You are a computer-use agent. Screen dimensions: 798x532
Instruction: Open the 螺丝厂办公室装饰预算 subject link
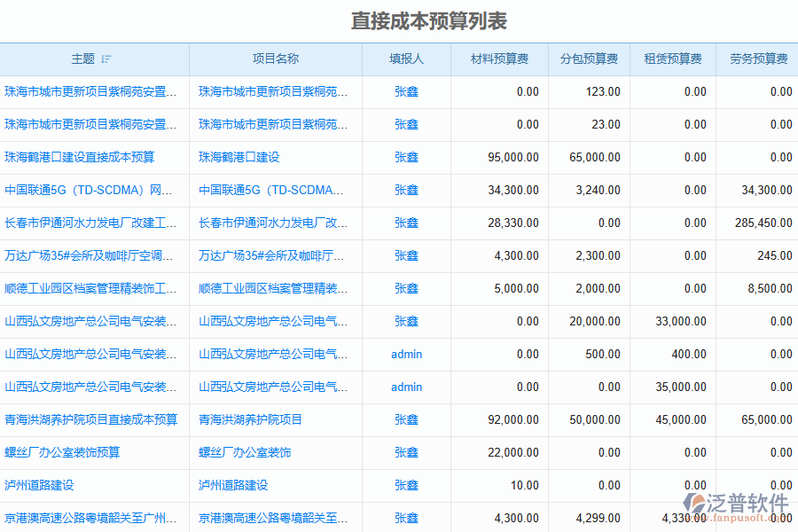click(x=62, y=452)
